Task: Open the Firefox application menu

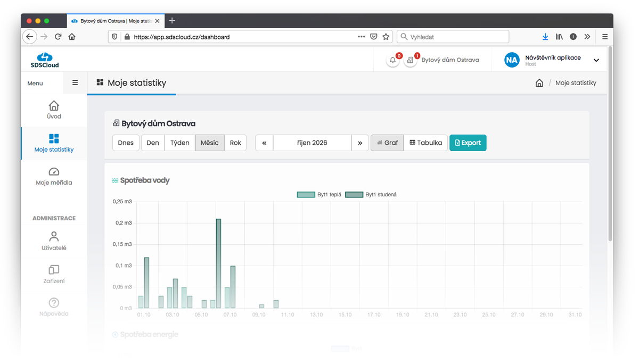Action: 605,37
